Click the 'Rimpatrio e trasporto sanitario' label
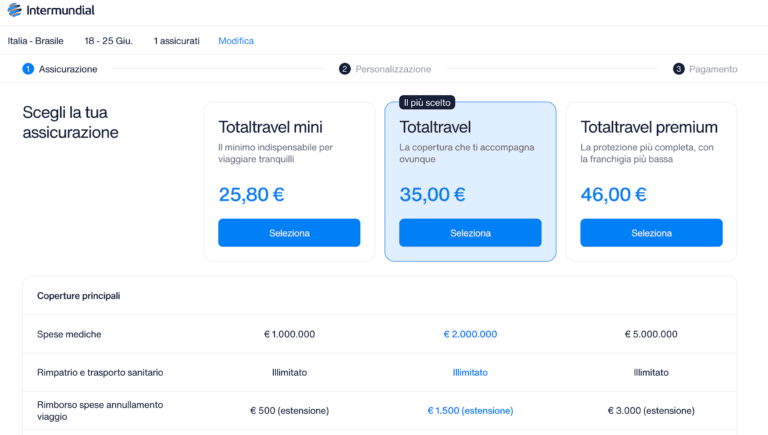768x435 pixels. coord(100,372)
